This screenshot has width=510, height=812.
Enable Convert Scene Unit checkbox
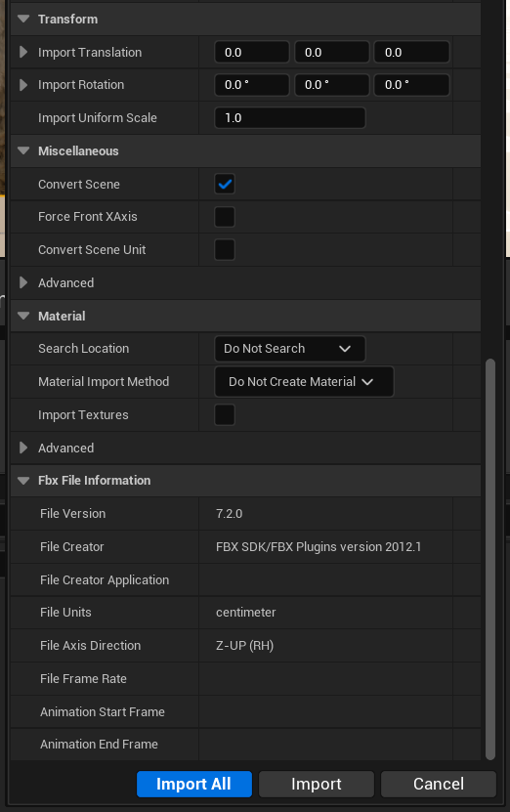[225, 249]
